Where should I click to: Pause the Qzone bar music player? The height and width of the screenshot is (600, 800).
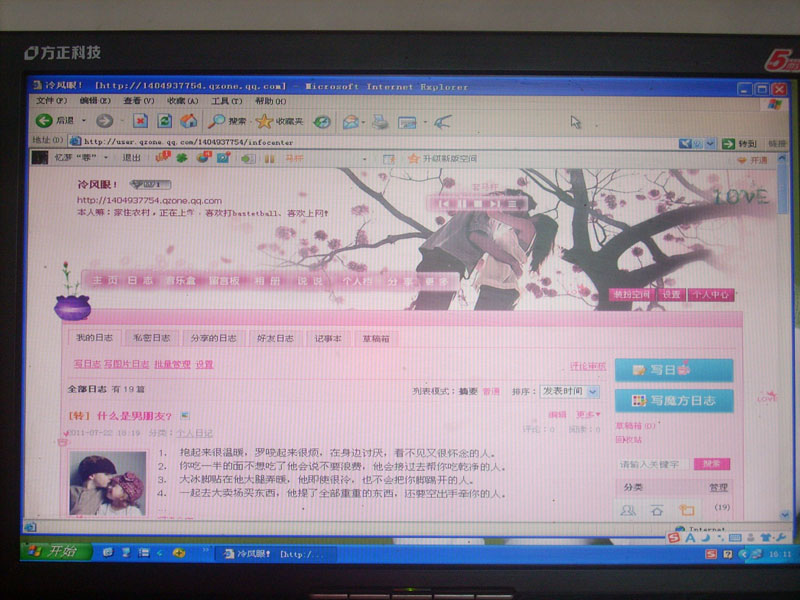click(269, 159)
